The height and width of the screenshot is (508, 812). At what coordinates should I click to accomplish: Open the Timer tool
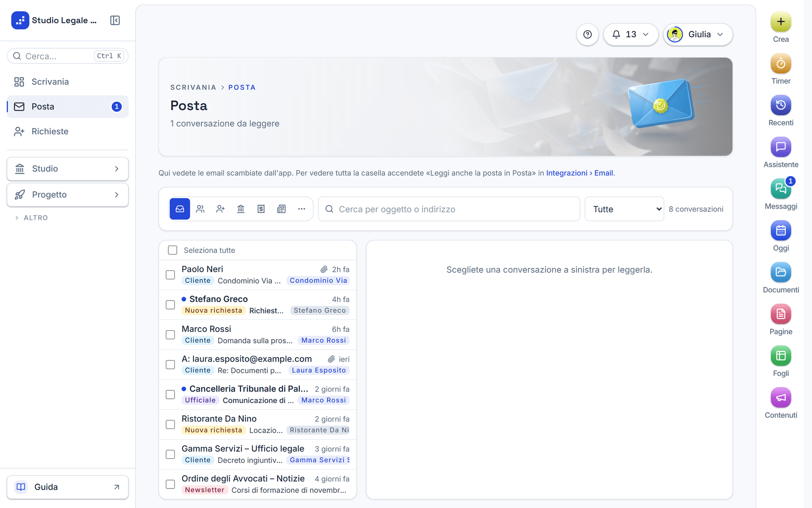click(x=781, y=63)
